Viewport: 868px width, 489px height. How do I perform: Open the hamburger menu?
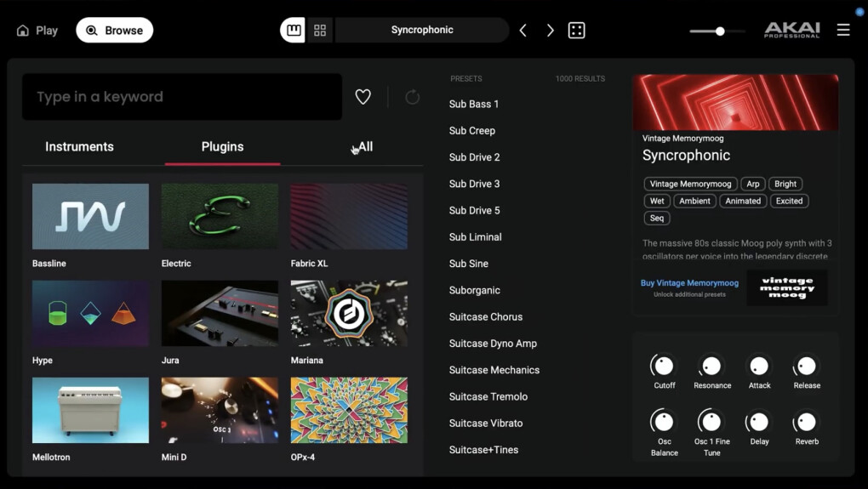pyautogui.click(x=842, y=30)
